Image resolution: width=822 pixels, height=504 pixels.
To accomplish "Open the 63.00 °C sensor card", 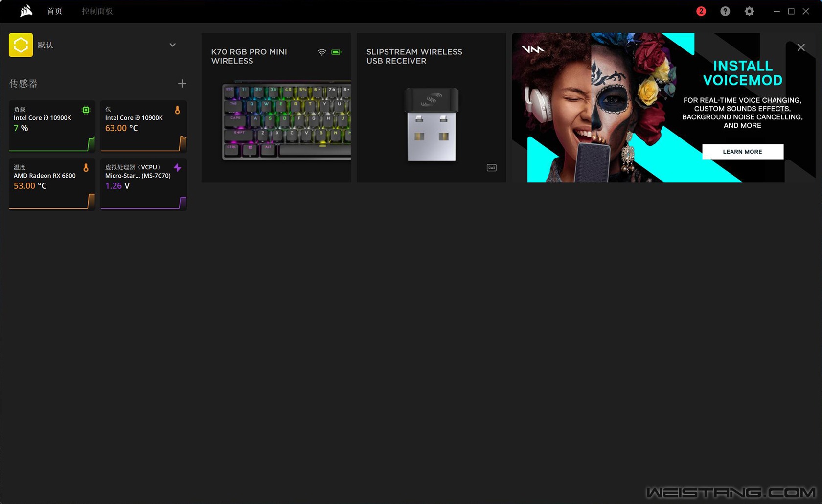I will tap(143, 126).
